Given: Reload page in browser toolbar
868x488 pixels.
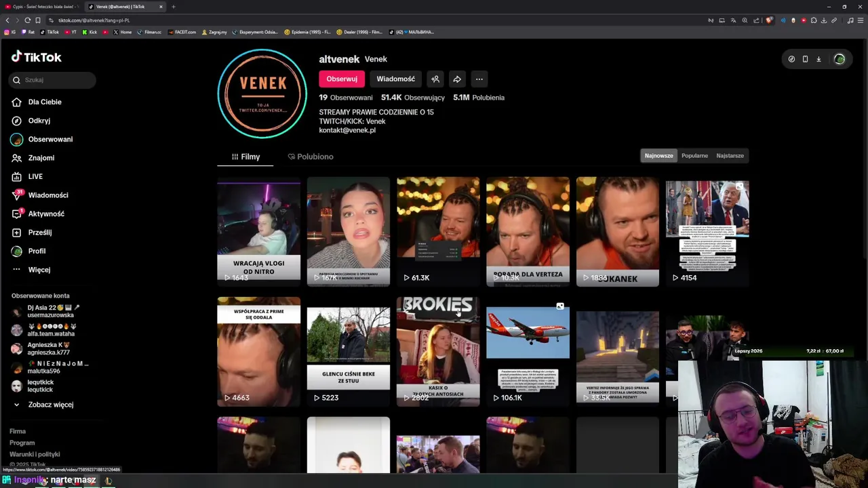Looking at the screenshot, I should click(27, 20).
